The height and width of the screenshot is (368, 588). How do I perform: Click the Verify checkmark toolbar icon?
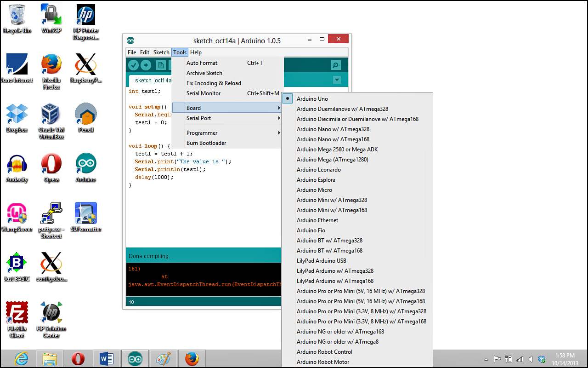pyautogui.click(x=133, y=65)
